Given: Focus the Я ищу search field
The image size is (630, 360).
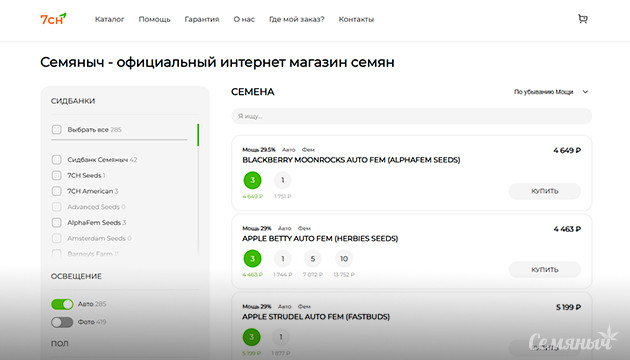Looking at the screenshot, I should [411, 116].
